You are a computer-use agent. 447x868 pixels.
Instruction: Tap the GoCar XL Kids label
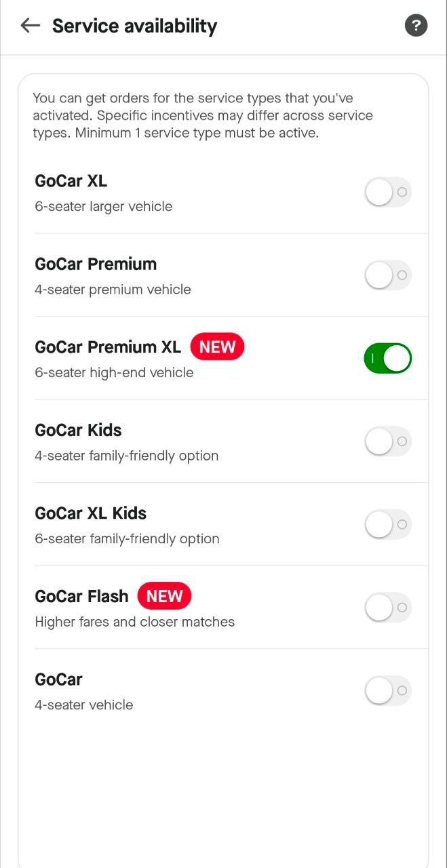click(90, 513)
